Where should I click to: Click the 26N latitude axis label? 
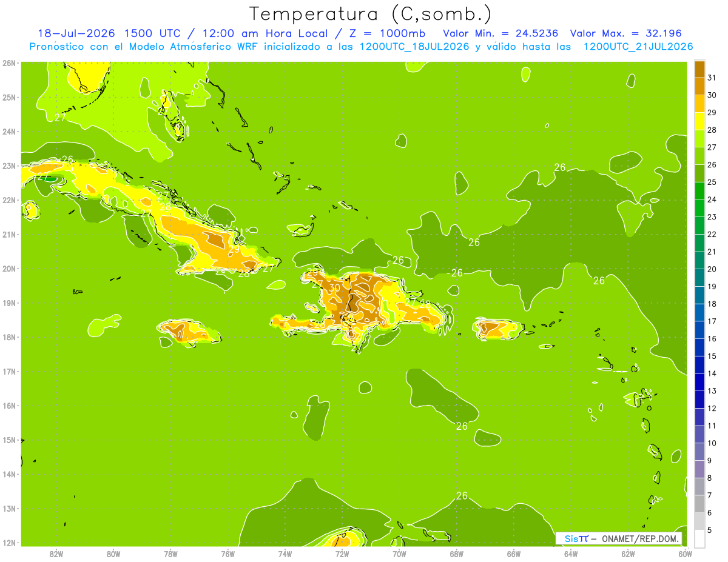click(9, 62)
